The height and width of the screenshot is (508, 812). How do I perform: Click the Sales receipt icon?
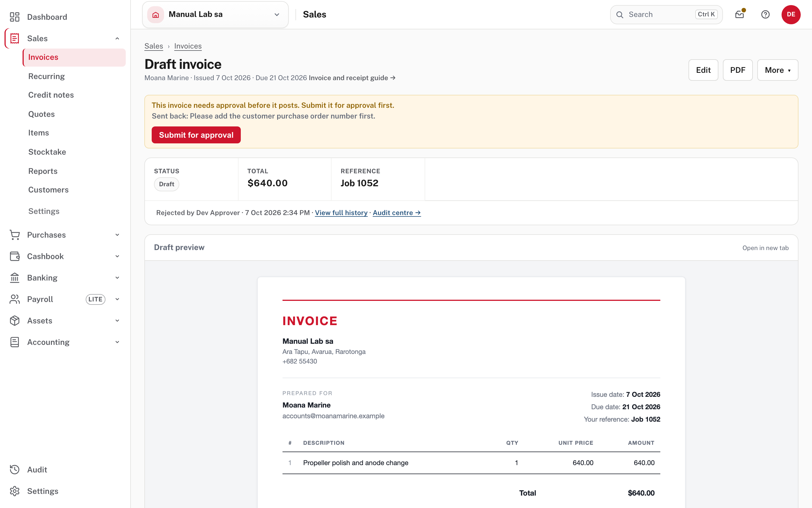pyautogui.click(x=14, y=38)
